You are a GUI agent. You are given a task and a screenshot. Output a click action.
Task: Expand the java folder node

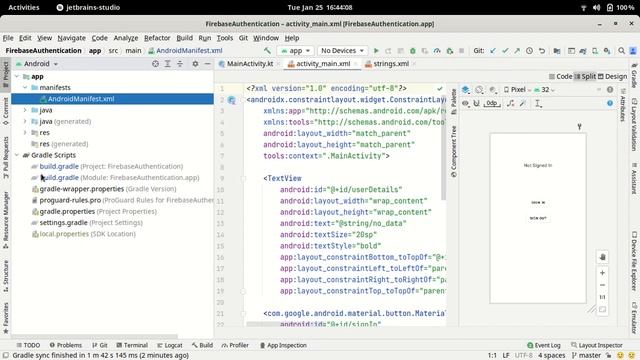click(x=25, y=110)
